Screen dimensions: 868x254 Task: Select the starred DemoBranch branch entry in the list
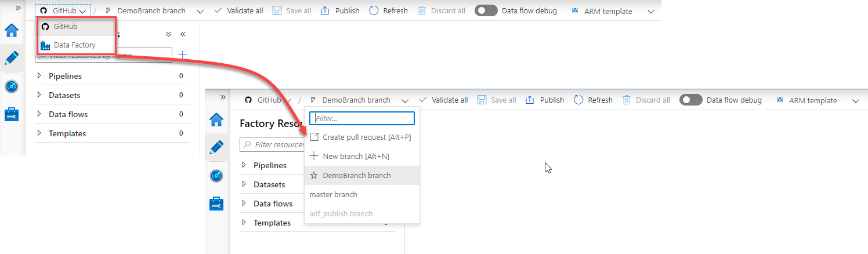click(356, 175)
